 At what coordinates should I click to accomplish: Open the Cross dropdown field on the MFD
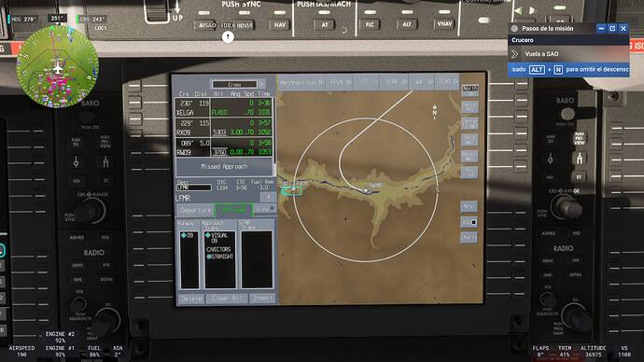(234, 84)
